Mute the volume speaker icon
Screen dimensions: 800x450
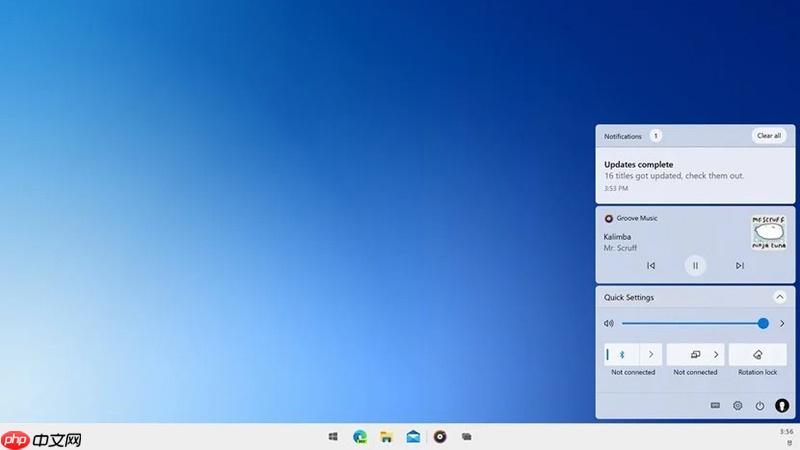point(609,323)
